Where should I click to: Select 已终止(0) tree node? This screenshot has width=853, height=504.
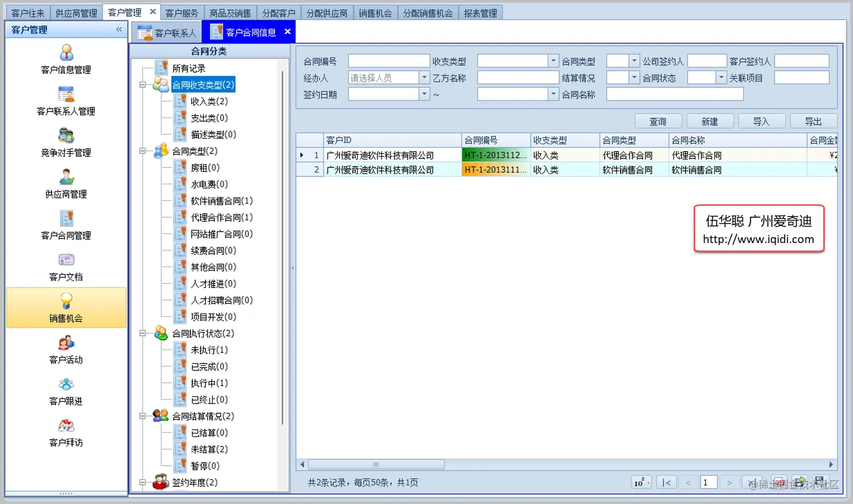pyautogui.click(x=209, y=400)
